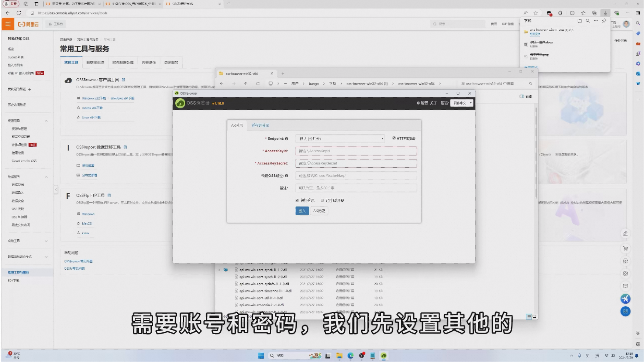Click the Edge toolbar downloads icon

[x=605, y=13]
